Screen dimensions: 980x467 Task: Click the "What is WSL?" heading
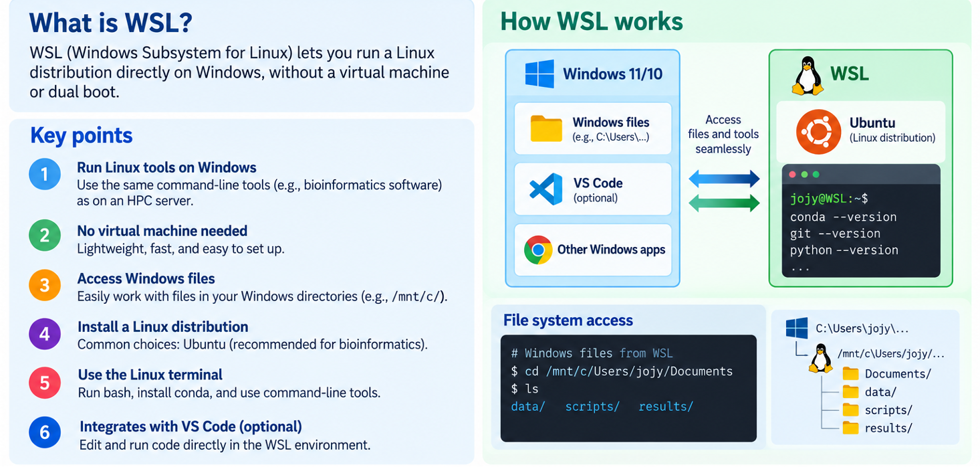click(x=111, y=23)
